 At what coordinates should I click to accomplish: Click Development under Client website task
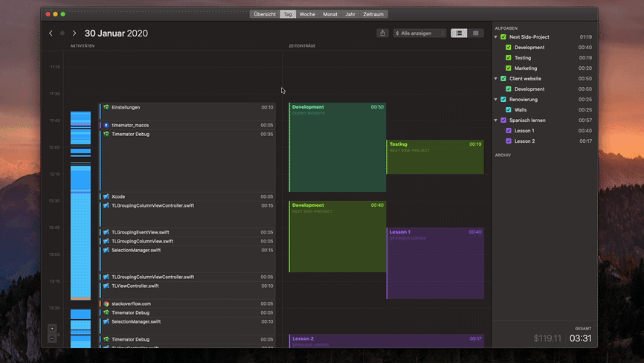click(529, 89)
